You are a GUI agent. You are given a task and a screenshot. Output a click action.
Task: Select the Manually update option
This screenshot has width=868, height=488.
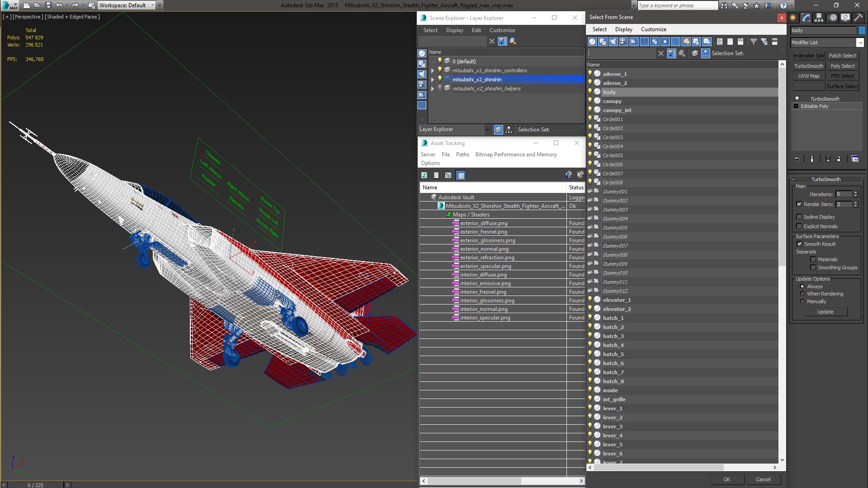click(802, 301)
